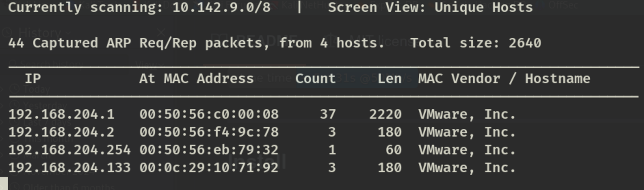The image size is (644, 190).
Task: Click MAC address 00:50:56:f4:9c:78
Action: click(x=209, y=132)
